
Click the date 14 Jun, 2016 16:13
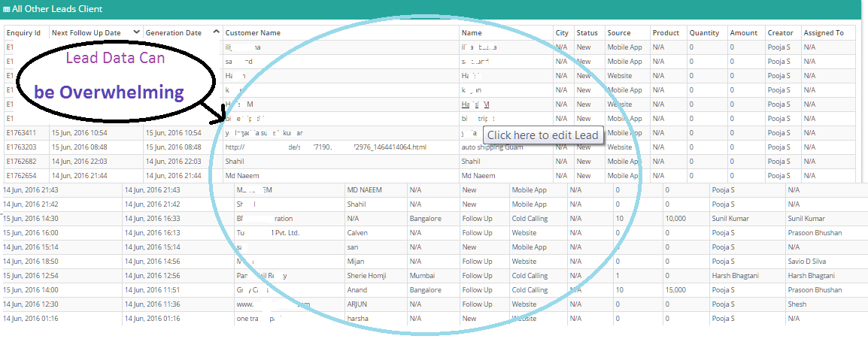pos(153,233)
